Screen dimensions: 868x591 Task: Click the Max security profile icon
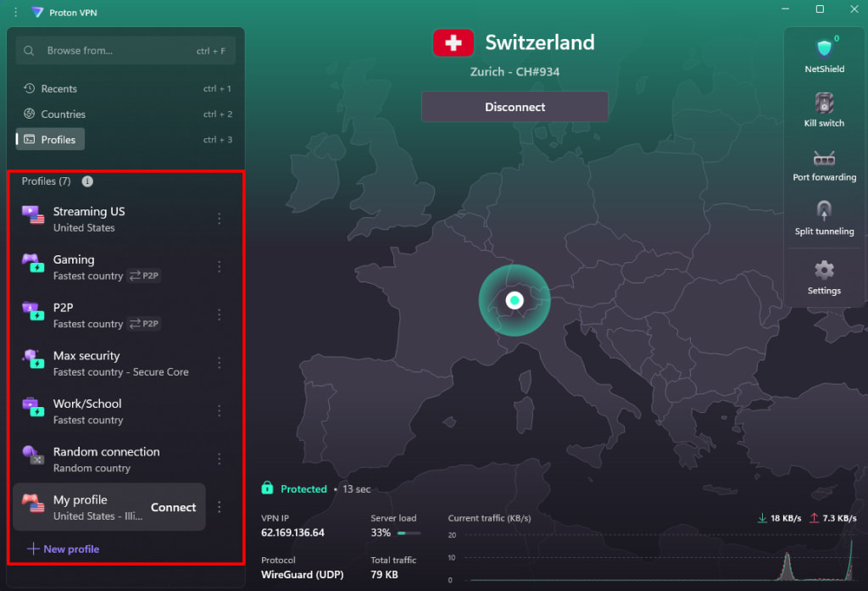(x=33, y=359)
